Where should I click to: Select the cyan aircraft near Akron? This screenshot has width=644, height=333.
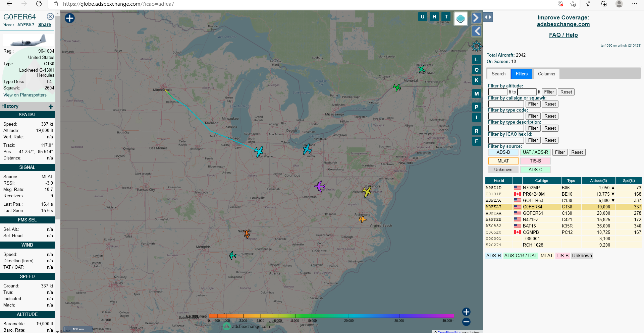307,149
